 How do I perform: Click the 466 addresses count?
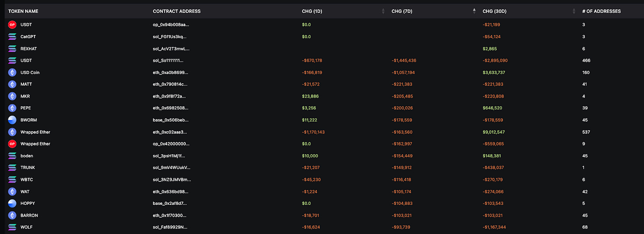[586, 61]
